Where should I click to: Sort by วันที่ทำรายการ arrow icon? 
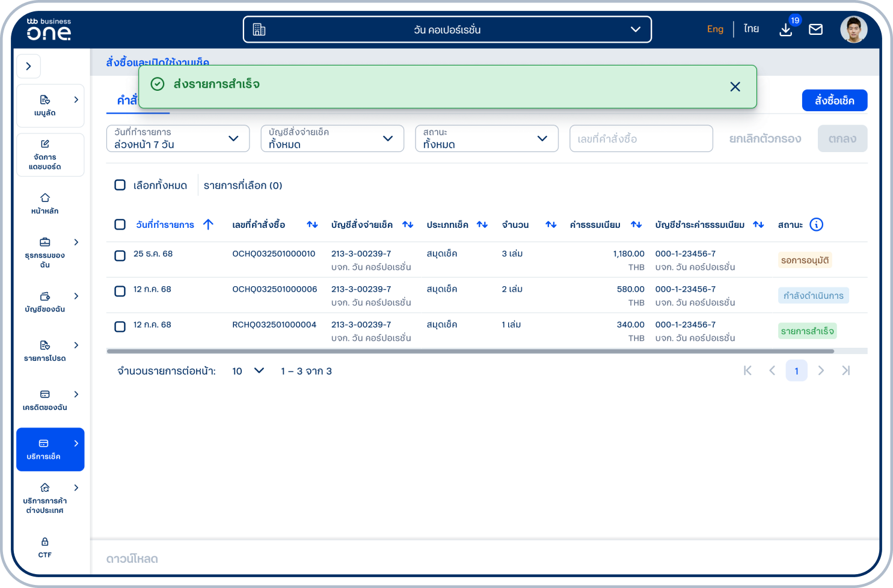(208, 224)
